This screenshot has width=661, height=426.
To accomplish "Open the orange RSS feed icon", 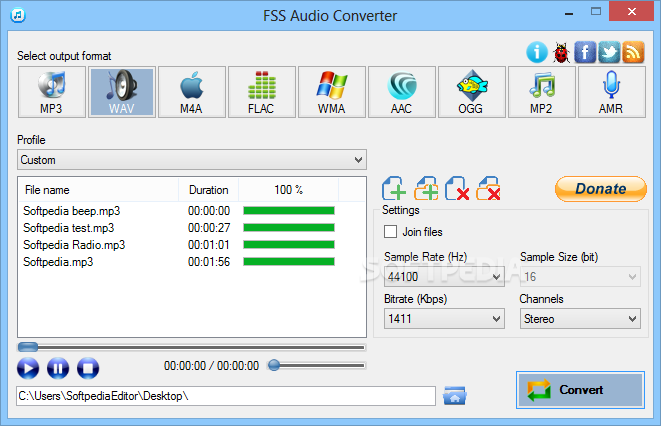I will click(x=633, y=52).
